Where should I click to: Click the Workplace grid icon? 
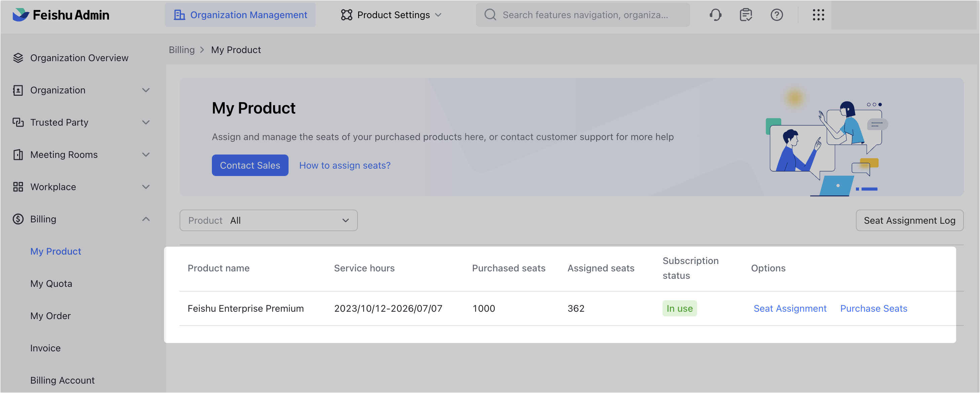pos(18,187)
